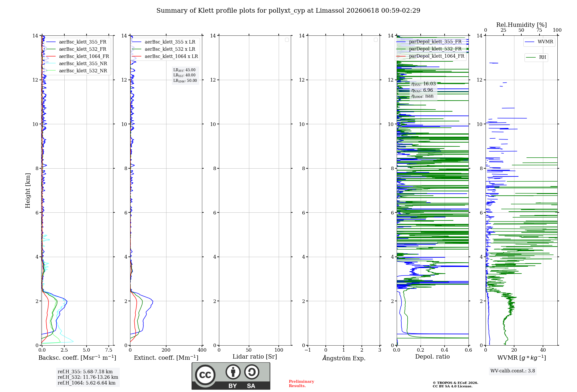
Task: Click the WV-calib.const.: 3.8 text
Action: (x=513, y=371)
